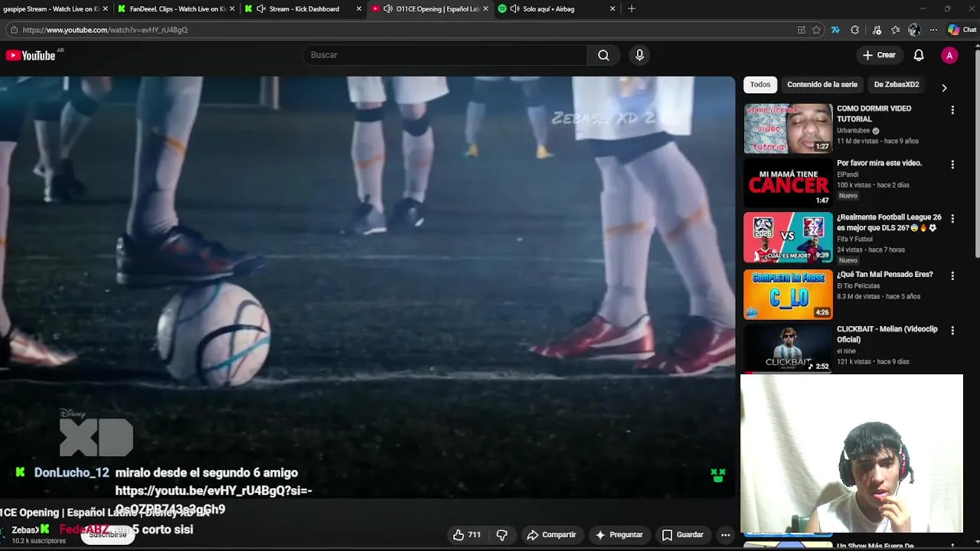
Task: Open Por favor mira este video thumbnail
Action: (788, 183)
